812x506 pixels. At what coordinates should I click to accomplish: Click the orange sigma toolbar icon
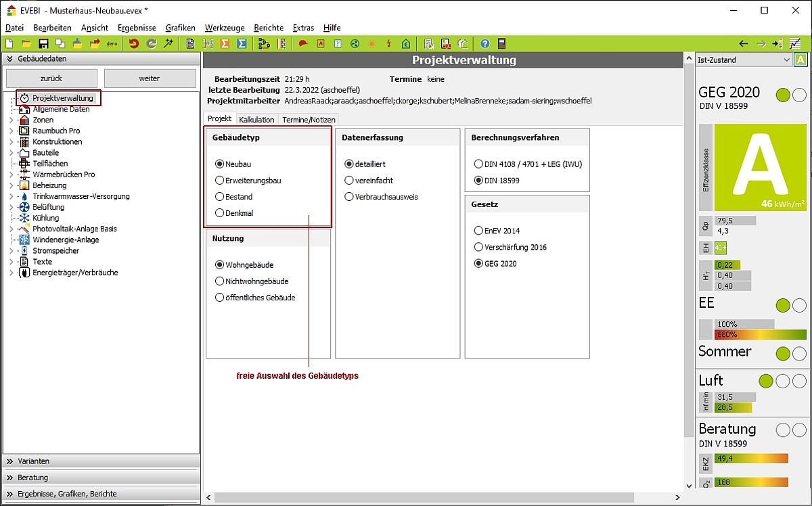(225, 44)
